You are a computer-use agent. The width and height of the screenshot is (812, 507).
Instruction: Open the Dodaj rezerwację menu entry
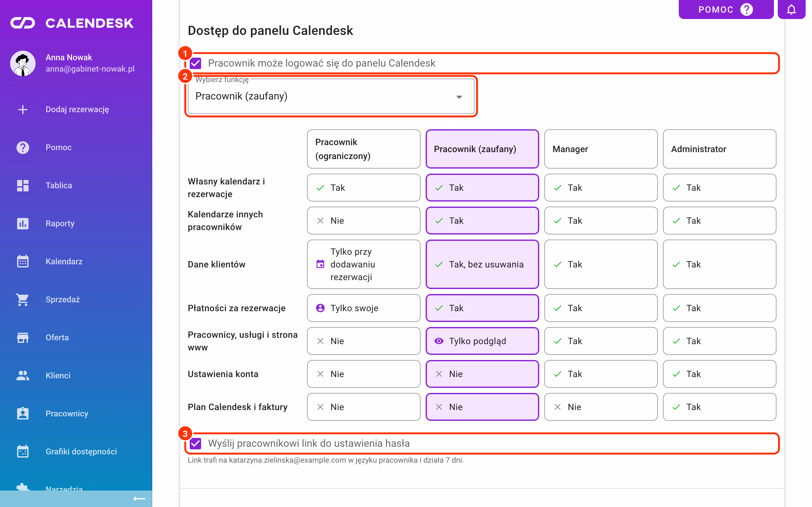click(76, 109)
